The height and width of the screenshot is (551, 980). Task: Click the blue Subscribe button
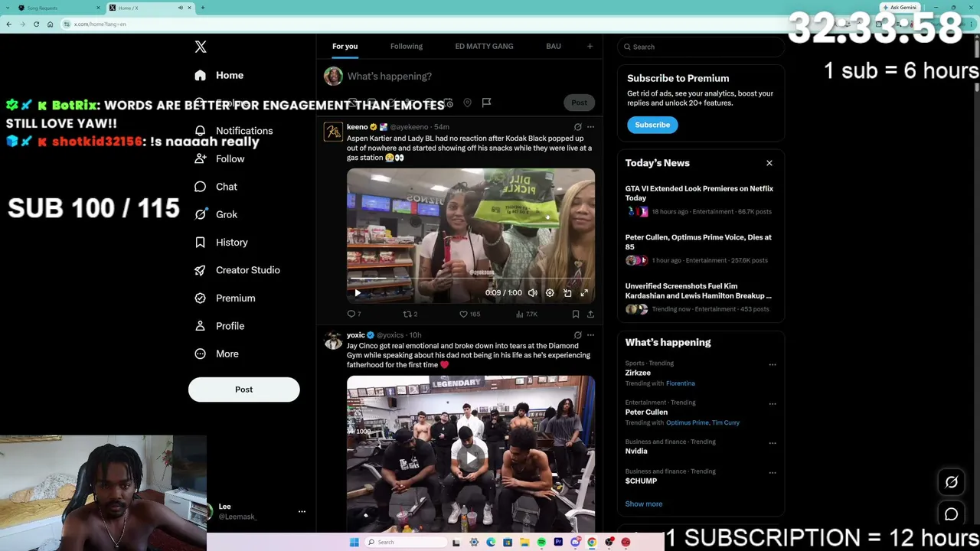[652, 125]
